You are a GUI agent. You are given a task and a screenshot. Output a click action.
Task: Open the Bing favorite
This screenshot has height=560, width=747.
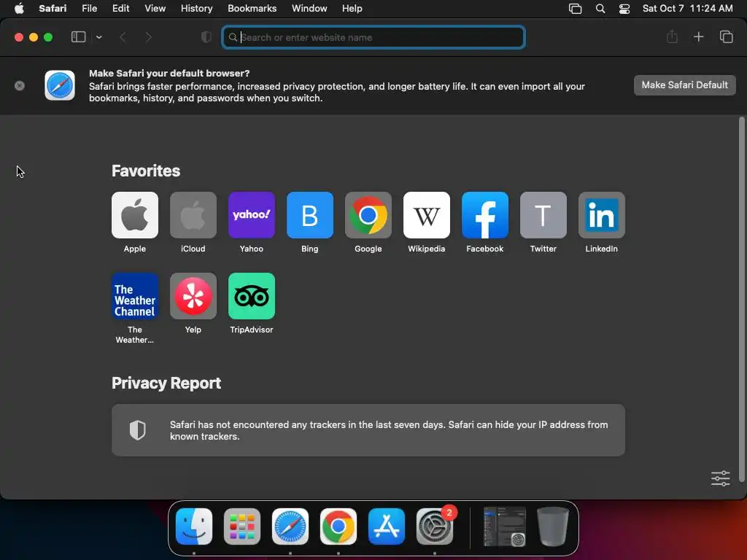click(x=309, y=215)
